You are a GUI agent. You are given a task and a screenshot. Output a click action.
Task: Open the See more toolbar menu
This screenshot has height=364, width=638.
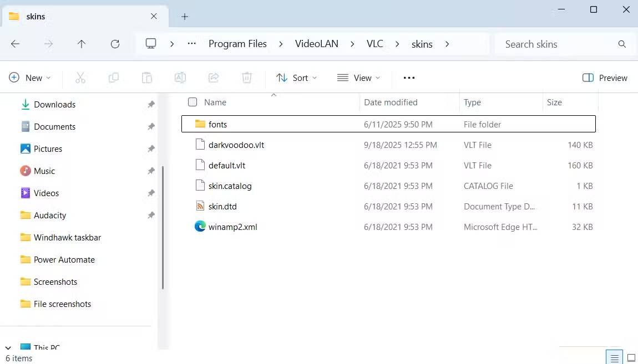tap(409, 78)
